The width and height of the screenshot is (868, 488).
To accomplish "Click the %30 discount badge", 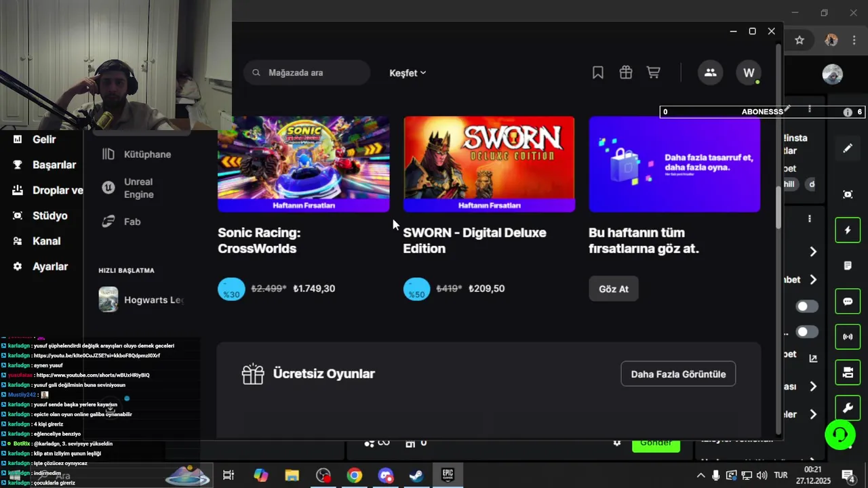I will tap(231, 289).
